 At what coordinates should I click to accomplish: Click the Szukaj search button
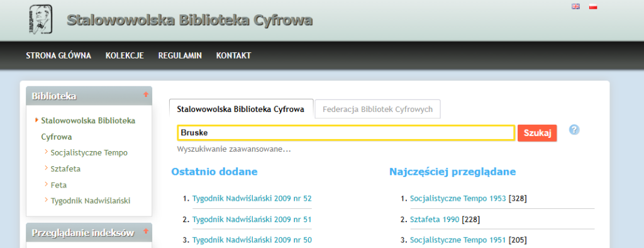(537, 133)
